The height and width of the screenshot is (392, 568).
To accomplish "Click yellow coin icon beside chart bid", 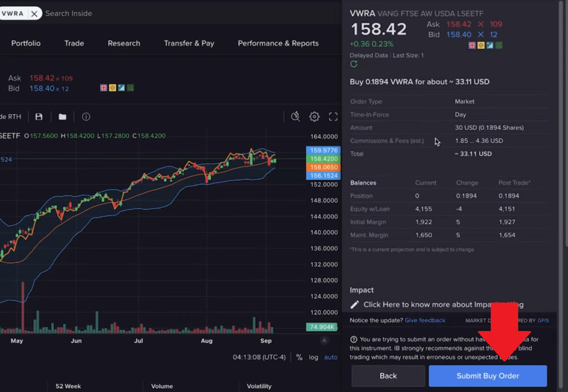I will (x=113, y=88).
